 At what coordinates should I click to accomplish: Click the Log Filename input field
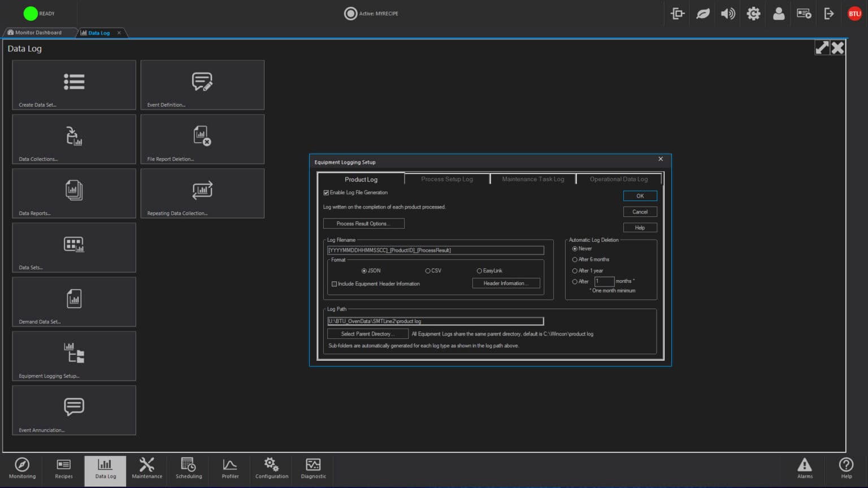click(x=435, y=250)
